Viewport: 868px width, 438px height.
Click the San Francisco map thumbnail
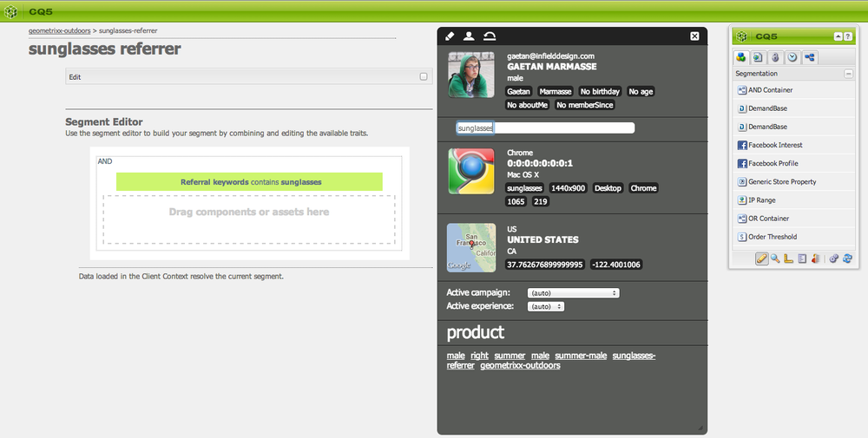pyautogui.click(x=471, y=248)
